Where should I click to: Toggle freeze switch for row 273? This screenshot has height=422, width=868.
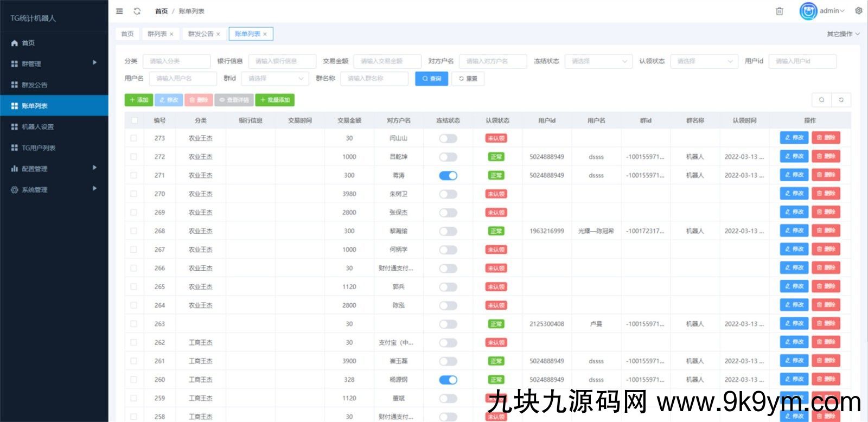(x=448, y=138)
